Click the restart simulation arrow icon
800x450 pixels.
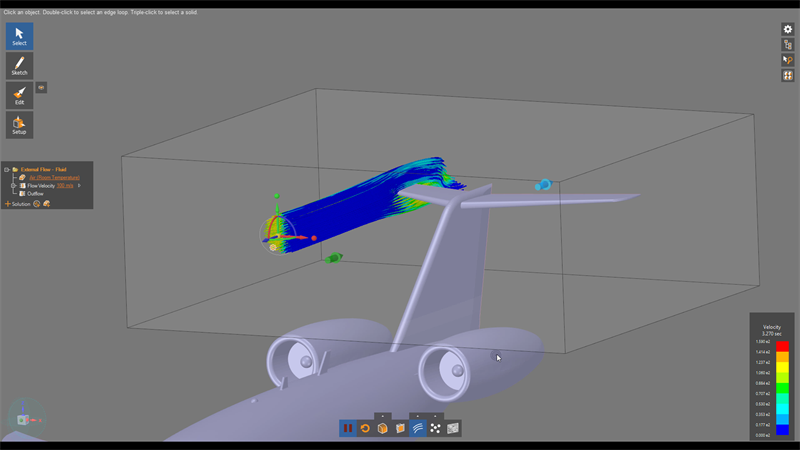(x=365, y=428)
